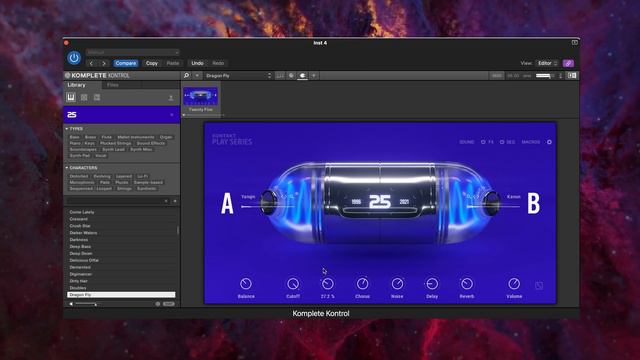Select the Instruments keyboard icon
Viewport: 640px width, 360px height.
[x=71, y=97]
